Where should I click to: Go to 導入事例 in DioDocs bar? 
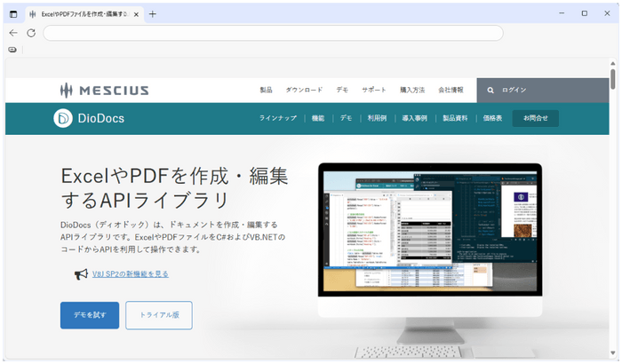click(415, 118)
